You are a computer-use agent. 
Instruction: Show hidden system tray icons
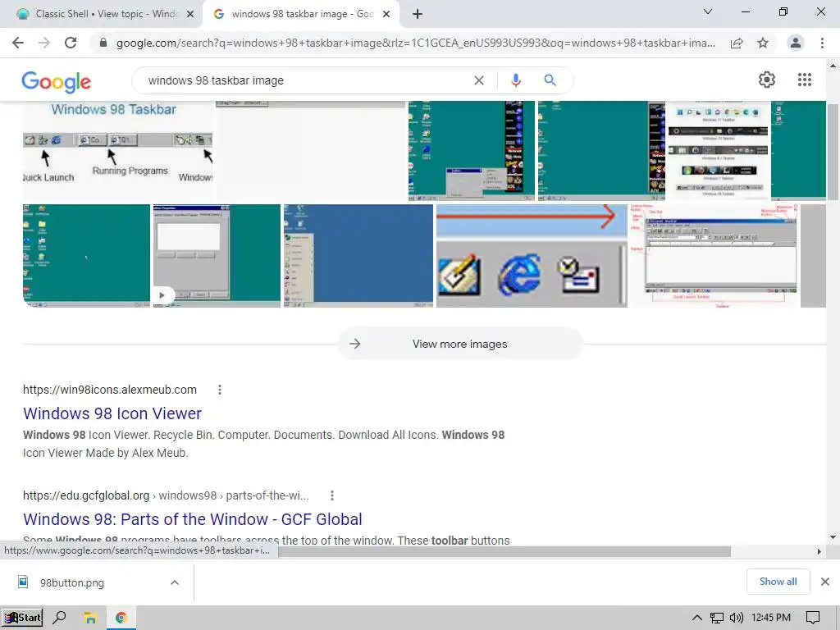pos(697,618)
